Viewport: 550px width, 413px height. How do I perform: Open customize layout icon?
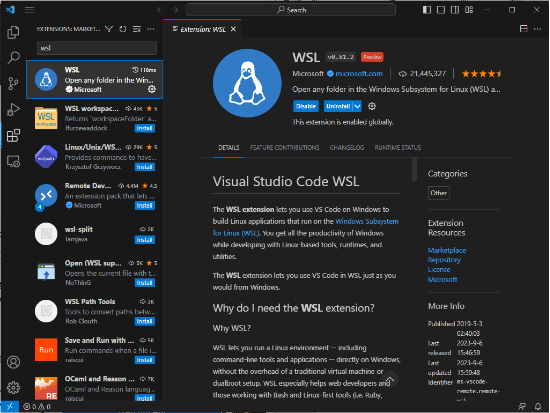[x=469, y=10]
